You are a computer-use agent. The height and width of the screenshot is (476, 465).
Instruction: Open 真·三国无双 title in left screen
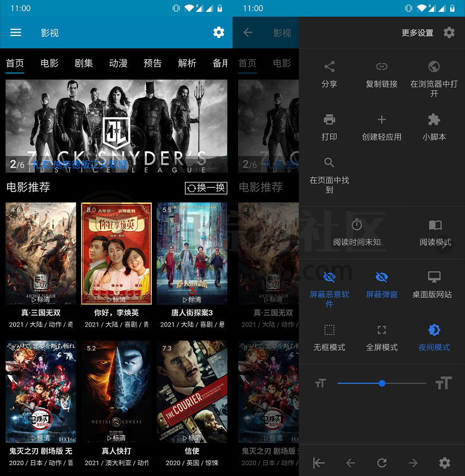pyautogui.click(x=41, y=313)
